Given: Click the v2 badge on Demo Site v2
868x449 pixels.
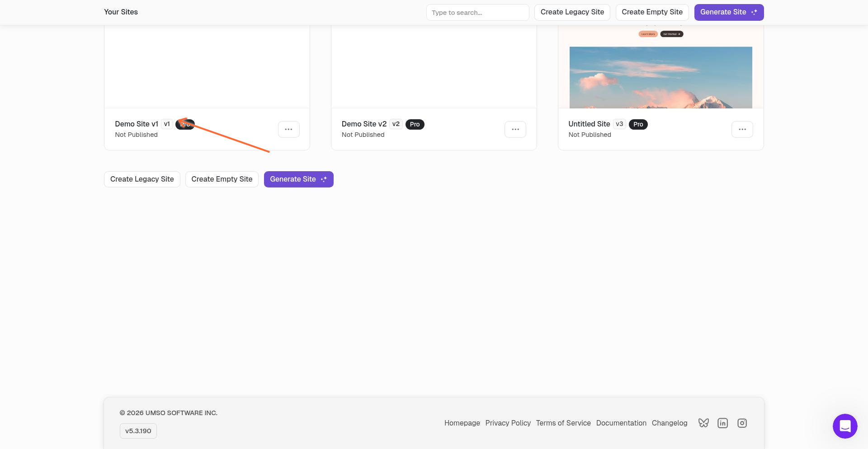Looking at the screenshot, I should pyautogui.click(x=396, y=124).
